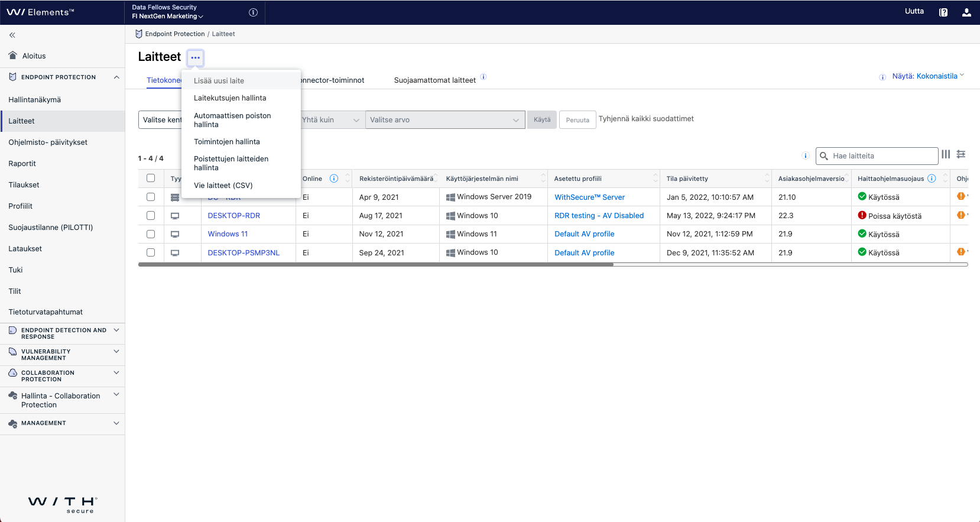
Task: Click the help question mark icon
Action: [x=943, y=12]
